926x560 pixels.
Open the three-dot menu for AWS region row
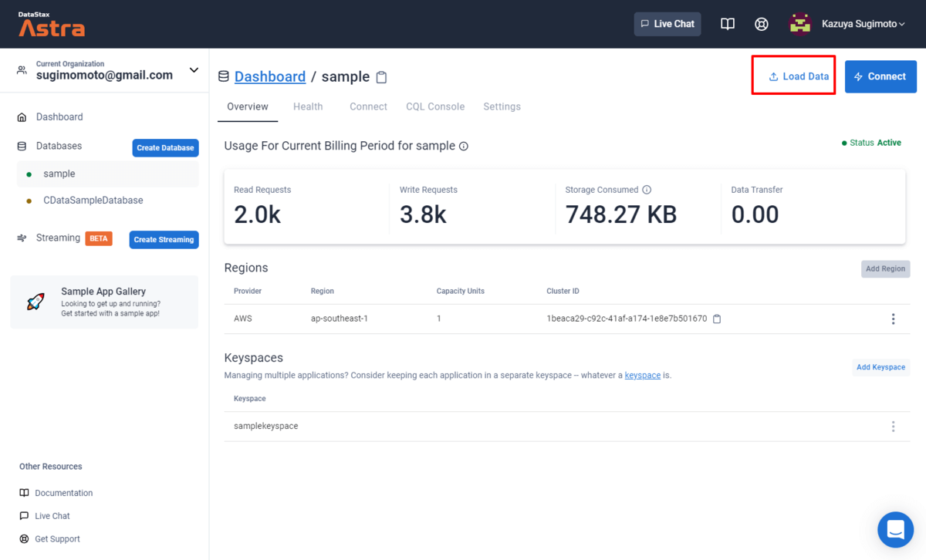click(x=894, y=319)
